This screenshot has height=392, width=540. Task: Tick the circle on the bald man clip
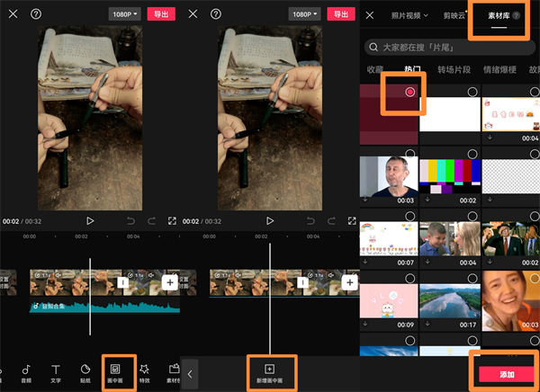(410, 154)
